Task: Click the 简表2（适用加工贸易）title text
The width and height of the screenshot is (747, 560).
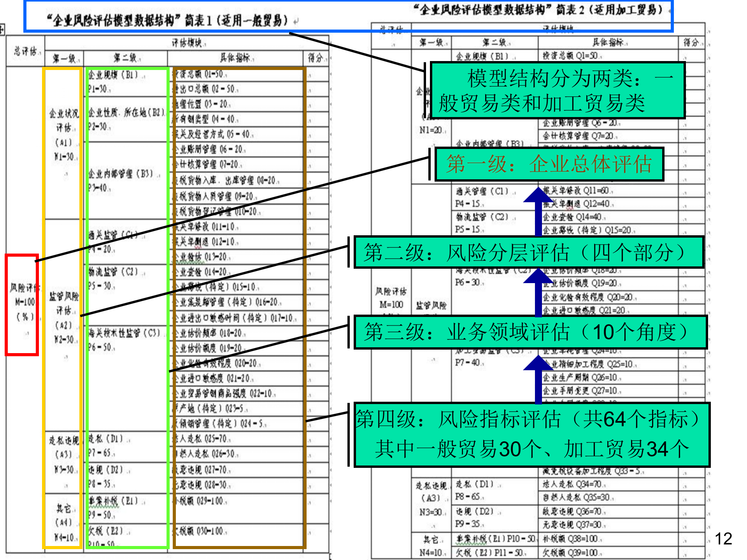Action: (538, 9)
